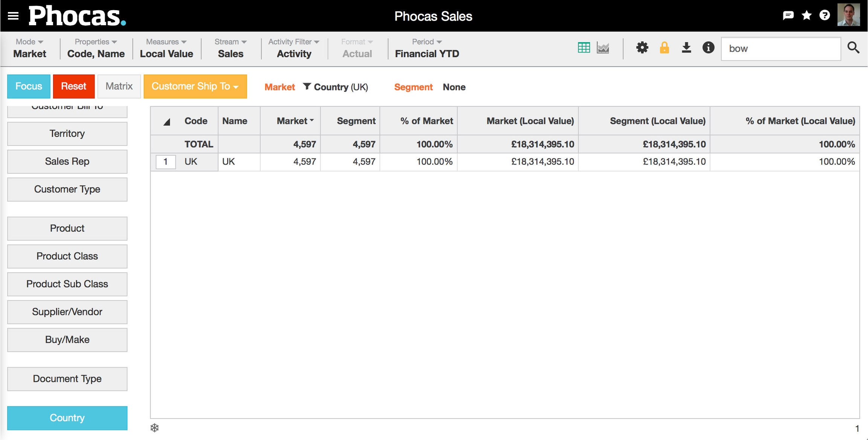
Task: Open the Measures Local Value dropdown
Action: coord(166,48)
